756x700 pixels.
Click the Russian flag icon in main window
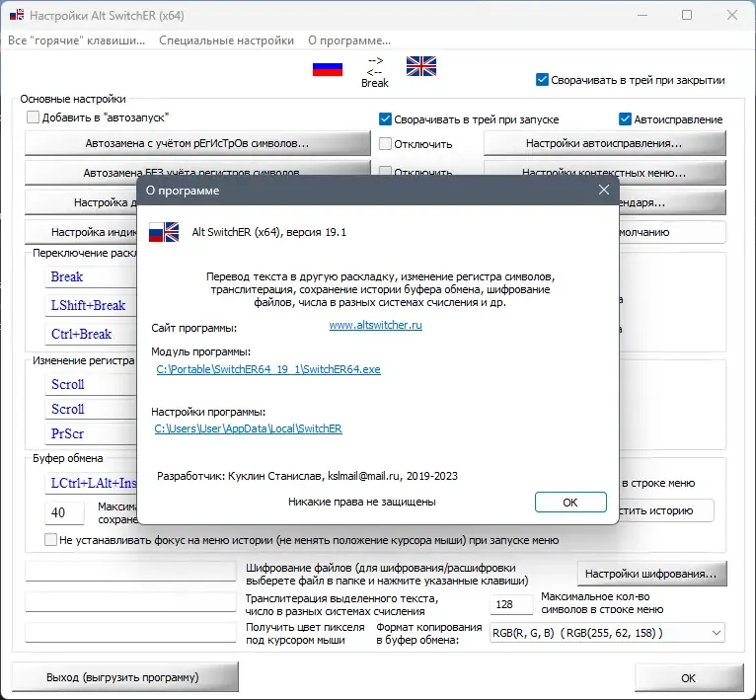[328, 69]
